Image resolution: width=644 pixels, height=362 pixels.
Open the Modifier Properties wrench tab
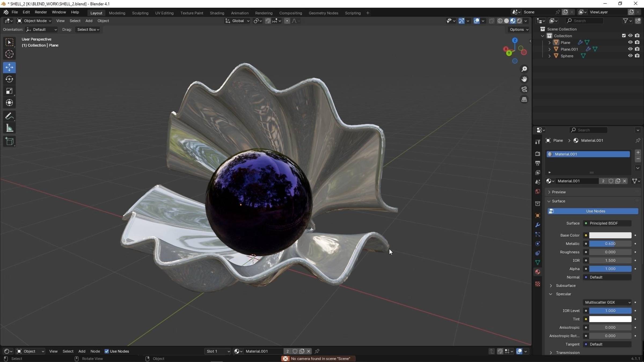[537, 225]
